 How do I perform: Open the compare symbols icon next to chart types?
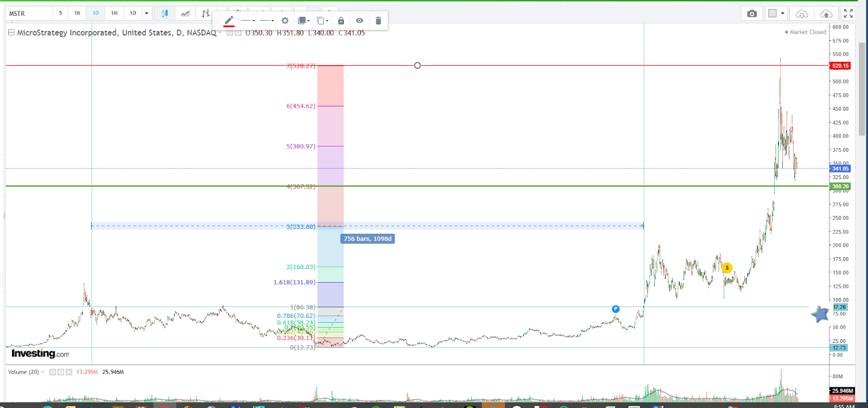(x=206, y=13)
